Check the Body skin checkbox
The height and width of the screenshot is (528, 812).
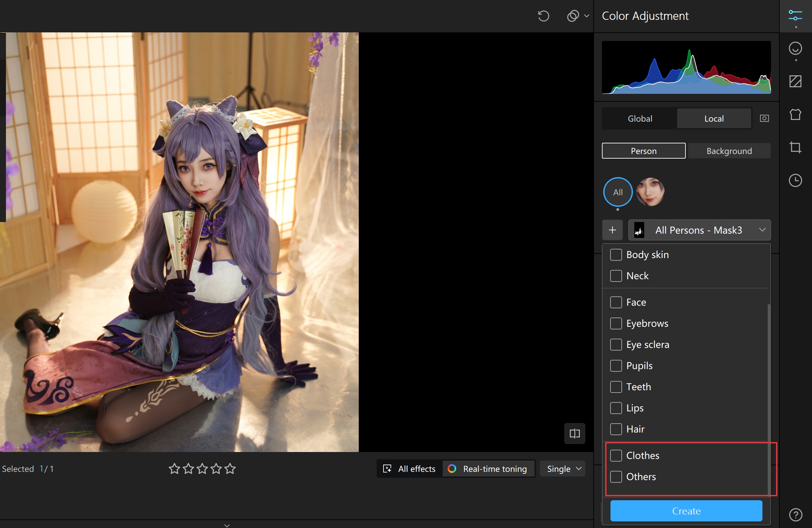pyautogui.click(x=616, y=255)
